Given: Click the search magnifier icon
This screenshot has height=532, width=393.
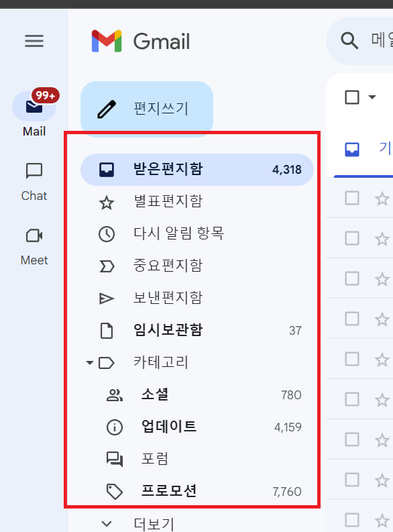Looking at the screenshot, I should (x=349, y=41).
